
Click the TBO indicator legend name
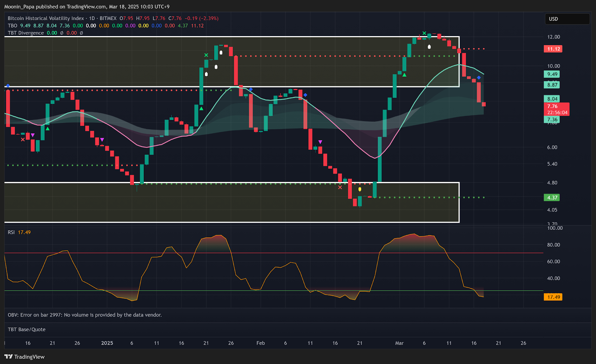[12, 26]
